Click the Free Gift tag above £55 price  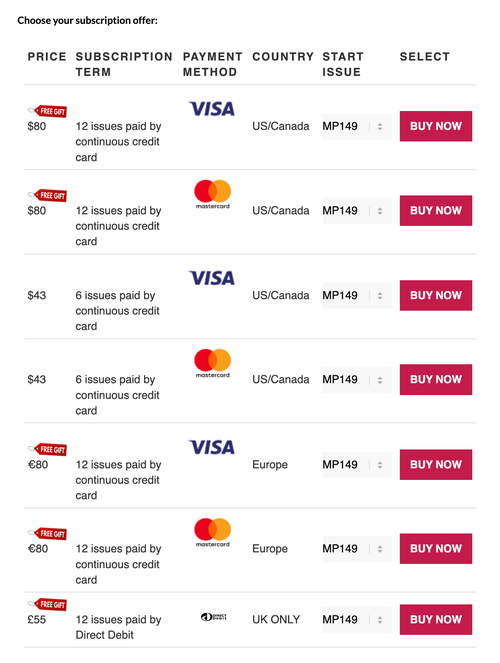tap(47, 605)
